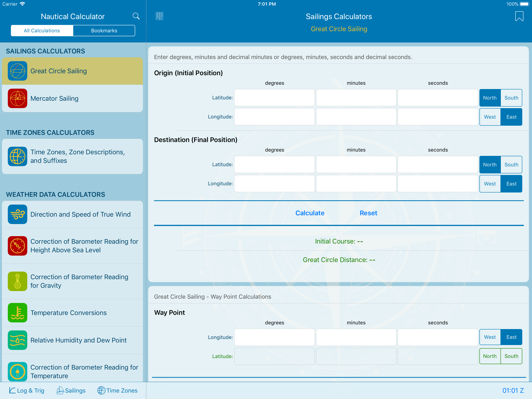
Task: Open Correction of Barometer Reading for Gravity
Action: [x=79, y=281]
